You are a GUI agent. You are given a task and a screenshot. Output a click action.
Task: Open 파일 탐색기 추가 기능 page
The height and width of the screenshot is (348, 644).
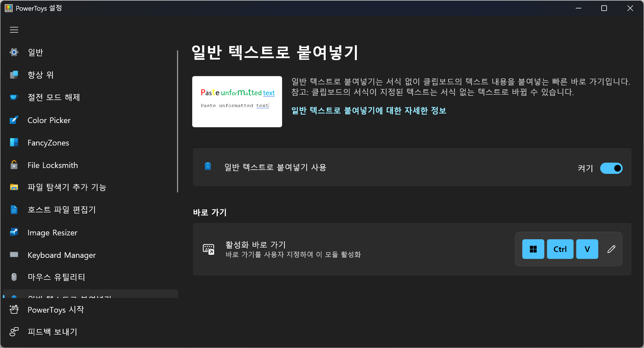(x=67, y=187)
